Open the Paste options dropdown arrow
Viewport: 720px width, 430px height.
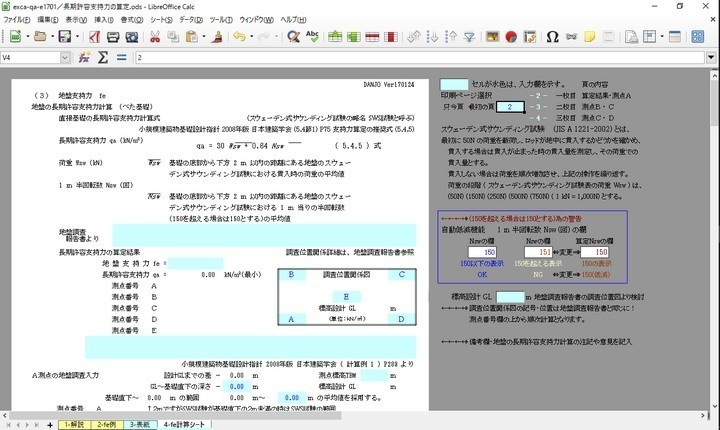pyautogui.click(x=204, y=37)
